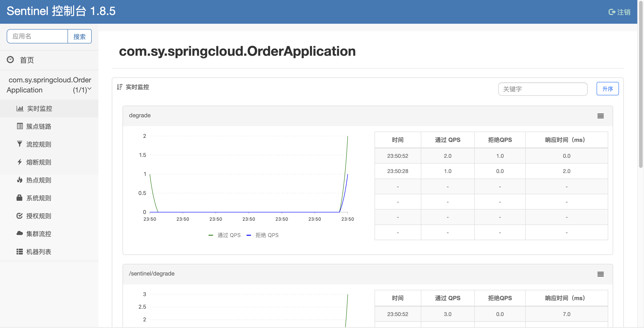Toggle 通过 QPS legend in degrade chart
This screenshot has height=329, width=644.
[x=225, y=235]
